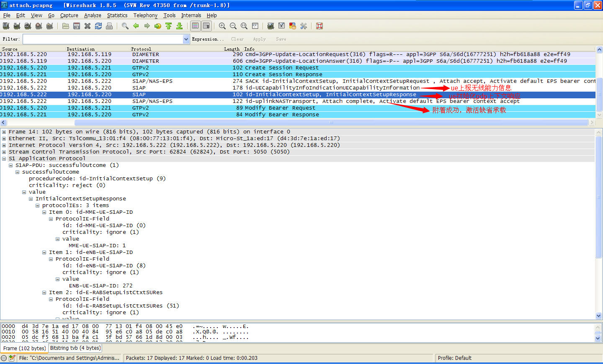The width and height of the screenshot is (603, 364).
Task: Select the Create Session Request packet
Action: click(x=298, y=68)
